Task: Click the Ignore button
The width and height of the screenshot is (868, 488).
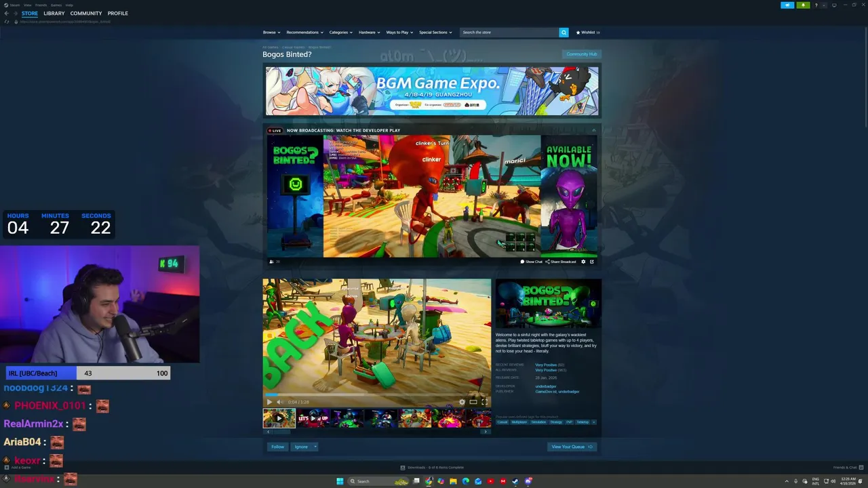Action: coord(301,447)
